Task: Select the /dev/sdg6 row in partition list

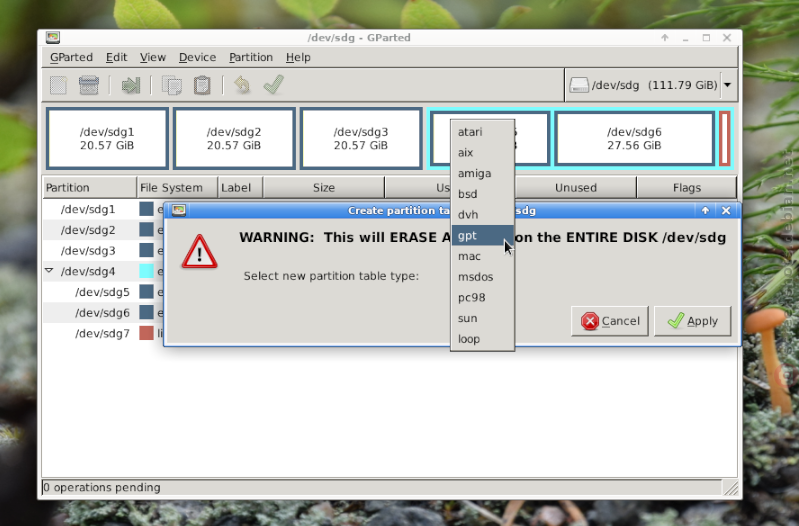Action: point(103,312)
